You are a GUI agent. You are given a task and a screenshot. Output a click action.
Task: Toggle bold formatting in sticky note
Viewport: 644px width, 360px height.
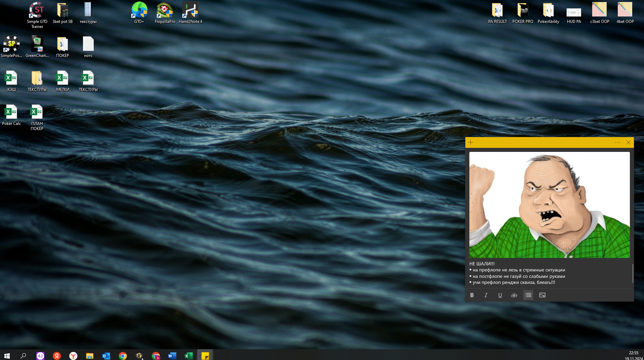(x=472, y=295)
